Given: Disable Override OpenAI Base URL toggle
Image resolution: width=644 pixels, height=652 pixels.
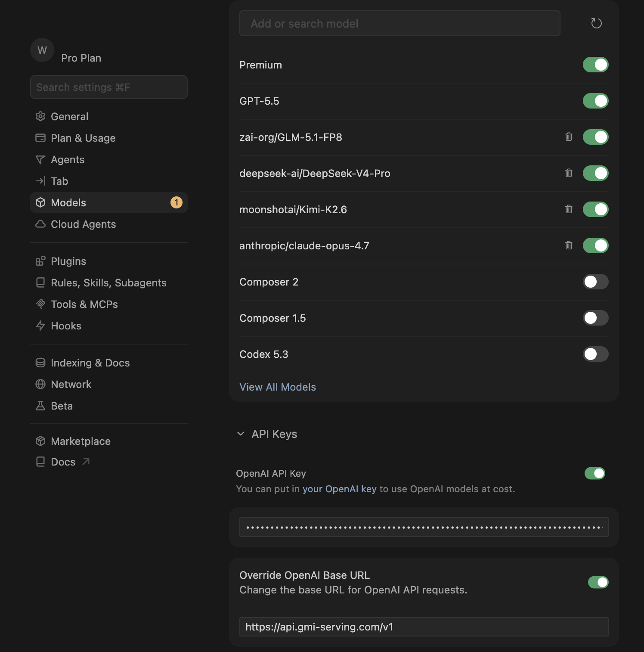Looking at the screenshot, I should tap(598, 582).
